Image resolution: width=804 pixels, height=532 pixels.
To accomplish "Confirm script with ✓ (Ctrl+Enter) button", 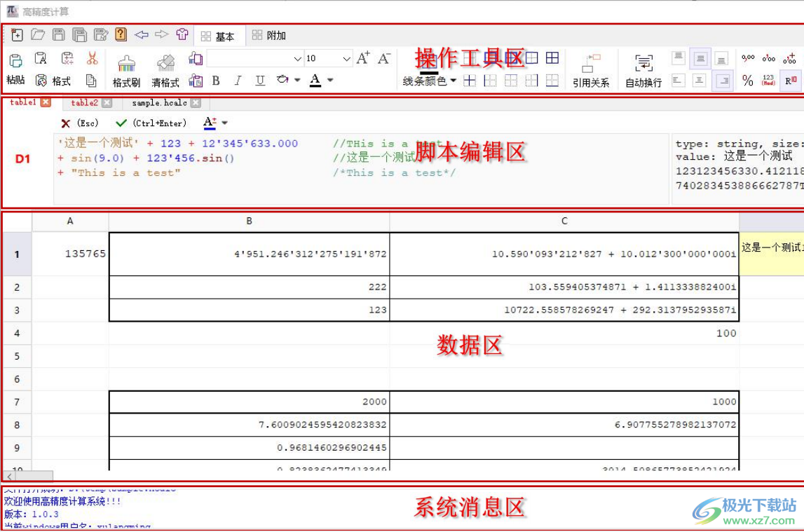I will [x=151, y=123].
